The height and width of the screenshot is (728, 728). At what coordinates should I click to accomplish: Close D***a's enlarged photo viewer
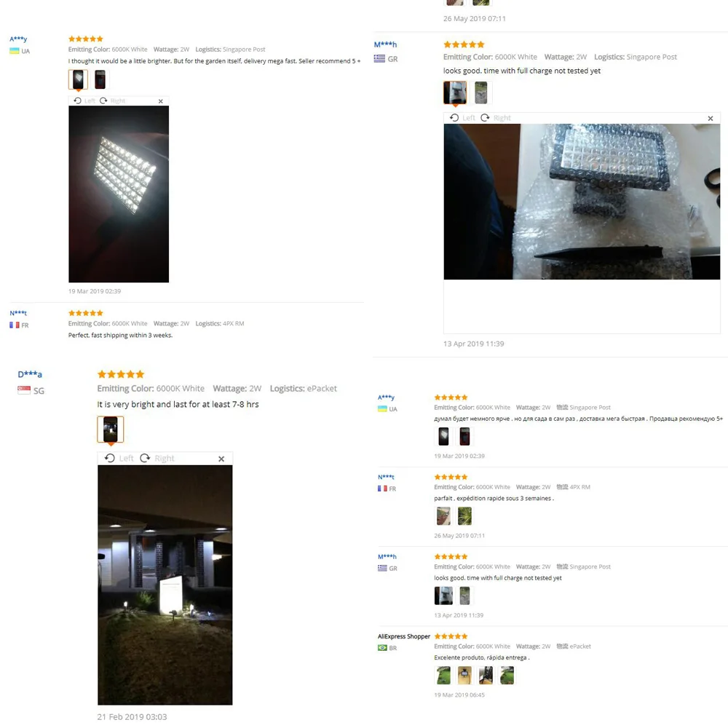pyautogui.click(x=221, y=459)
